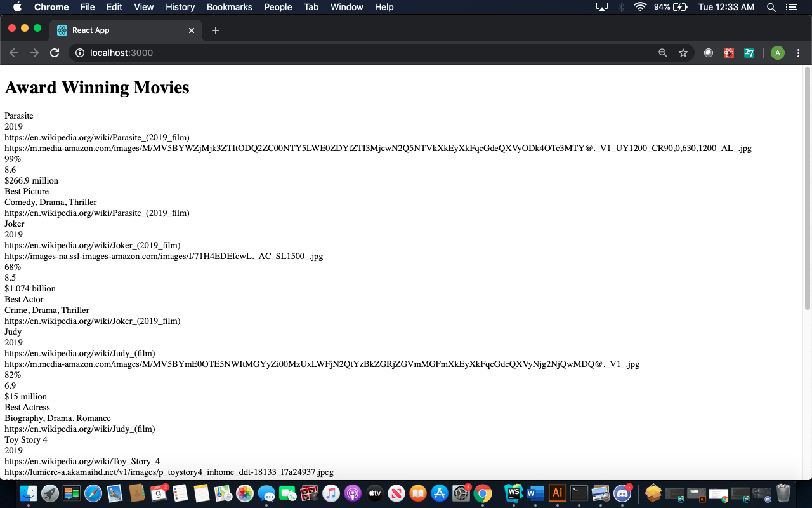812x508 pixels.
Task: Open App Store from the Dock
Action: [x=440, y=493]
